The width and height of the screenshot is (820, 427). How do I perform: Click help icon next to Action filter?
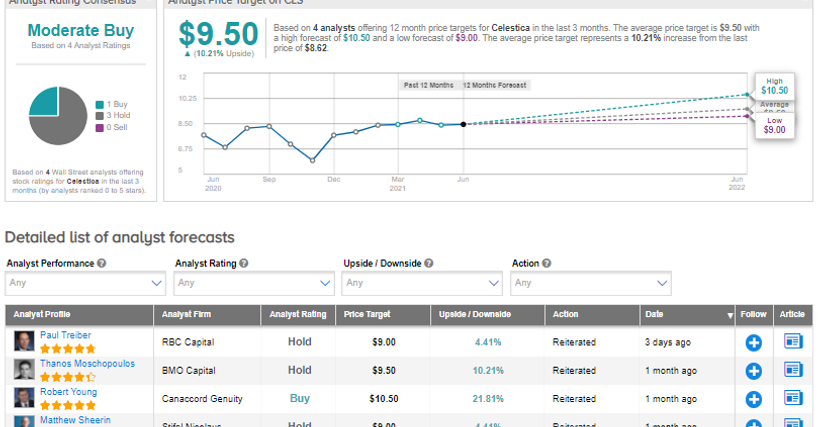pyautogui.click(x=546, y=263)
